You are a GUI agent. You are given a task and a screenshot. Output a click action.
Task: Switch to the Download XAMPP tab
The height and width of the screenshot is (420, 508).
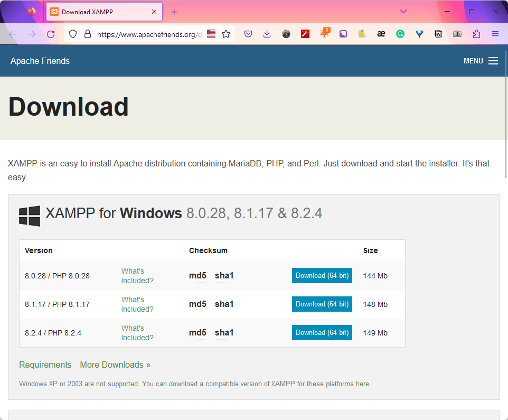pos(104,12)
